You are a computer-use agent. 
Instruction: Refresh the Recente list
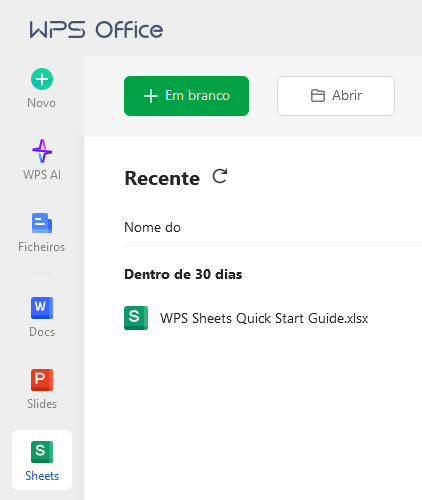click(x=220, y=176)
